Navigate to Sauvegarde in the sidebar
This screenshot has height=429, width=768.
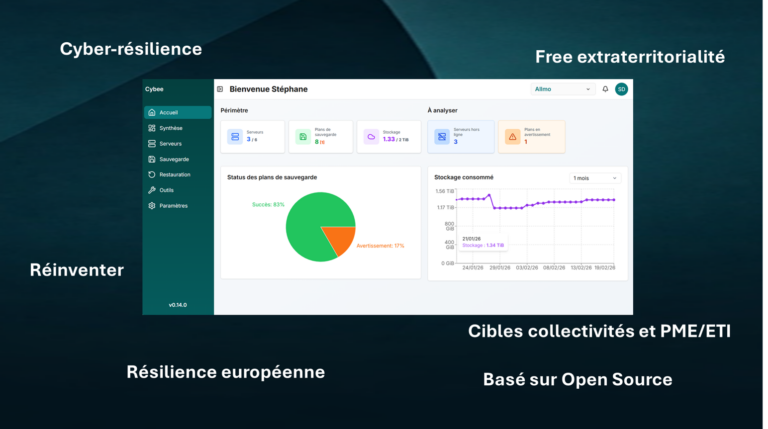tap(173, 159)
